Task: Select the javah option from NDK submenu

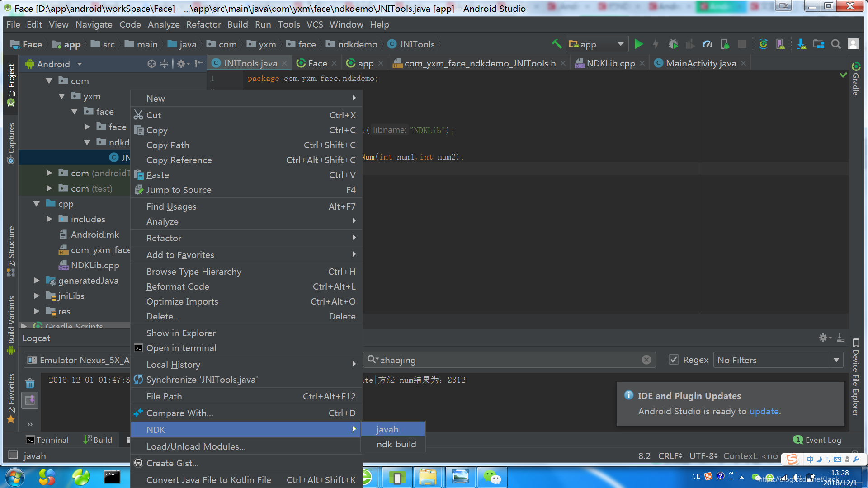Action: pyautogui.click(x=388, y=429)
